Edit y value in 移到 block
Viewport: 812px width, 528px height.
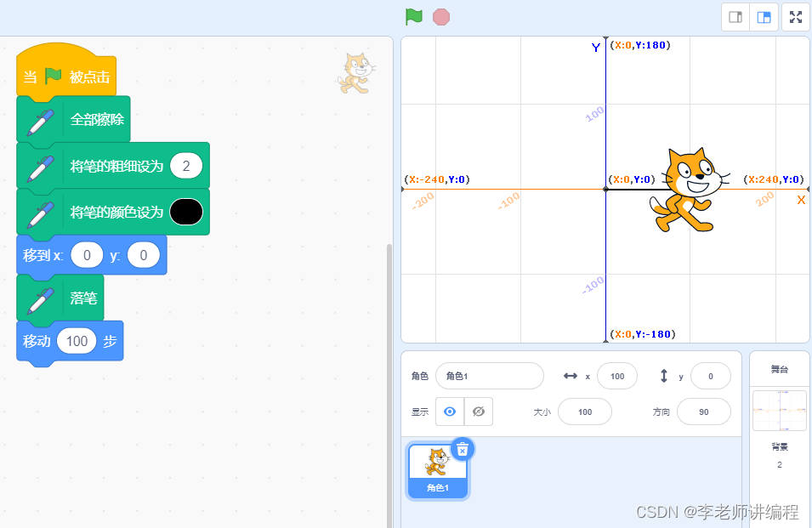[144, 255]
